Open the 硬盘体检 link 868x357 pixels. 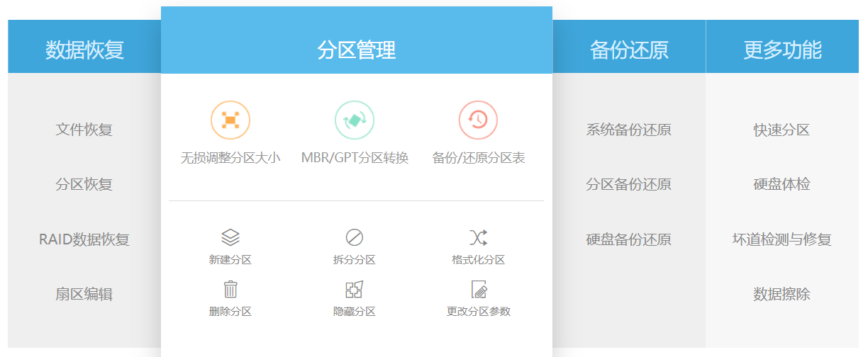781,184
